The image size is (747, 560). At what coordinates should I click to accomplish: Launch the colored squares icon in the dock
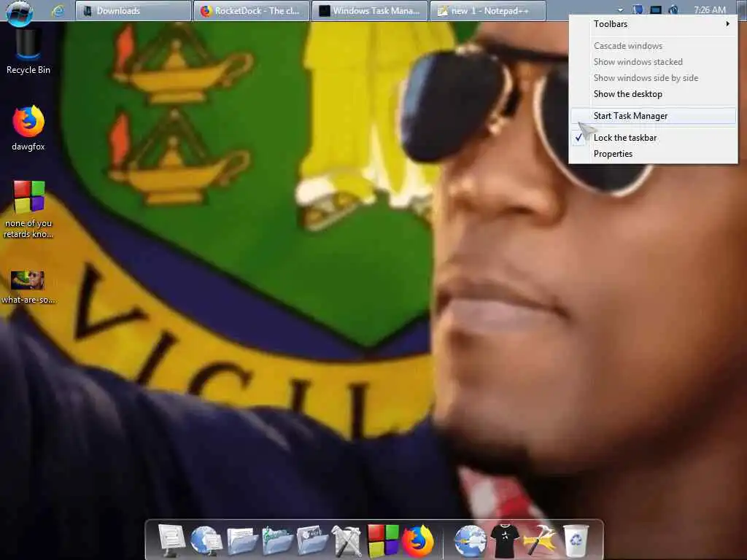(x=383, y=540)
